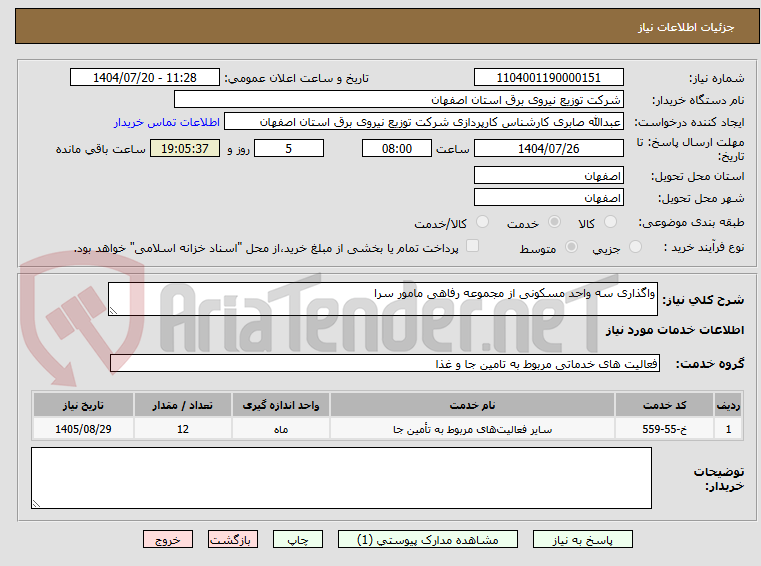Click the ایجاد کننده درخواست field
The height and width of the screenshot is (566, 761).
click(x=424, y=122)
